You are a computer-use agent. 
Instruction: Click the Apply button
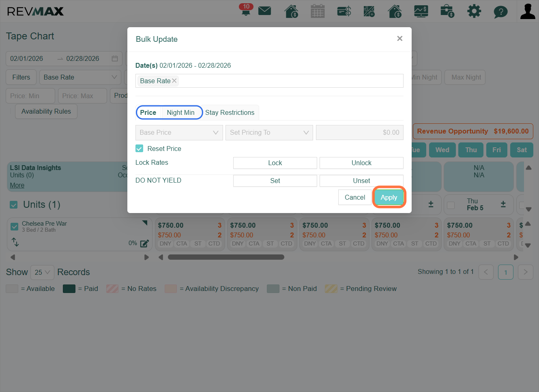coord(389,197)
